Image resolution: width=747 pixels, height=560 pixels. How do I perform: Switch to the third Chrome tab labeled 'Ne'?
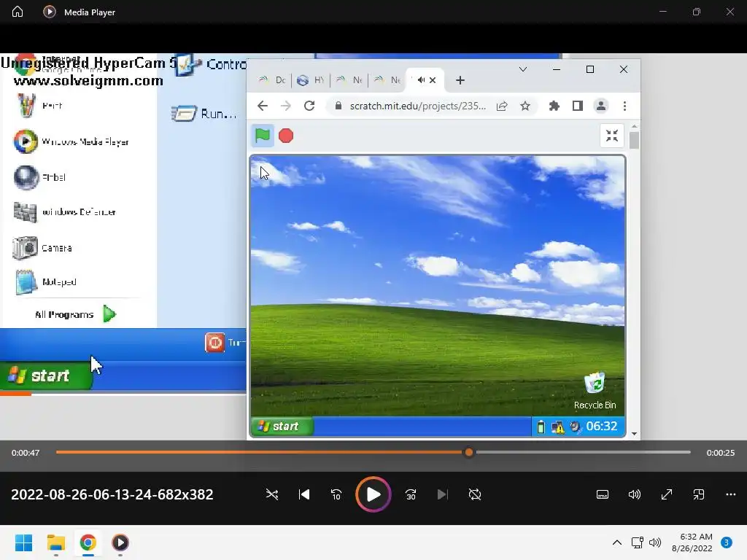tap(349, 80)
